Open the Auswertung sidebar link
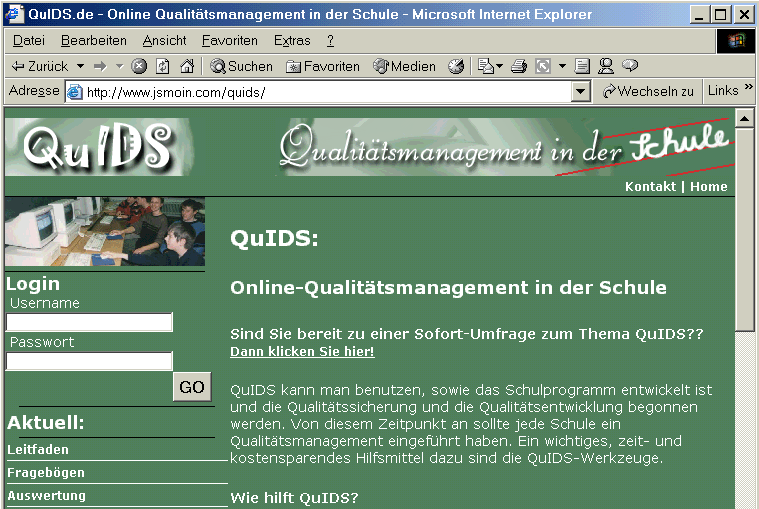Viewport: 759px width, 509px height. (46, 495)
